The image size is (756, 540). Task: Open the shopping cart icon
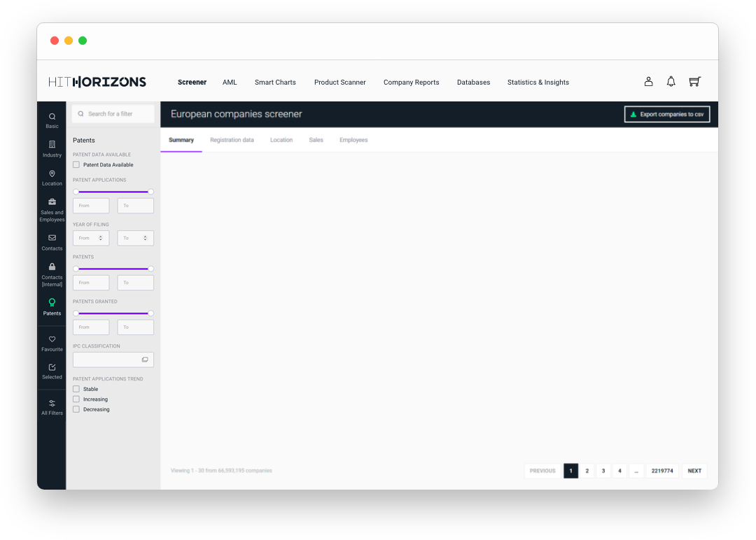[695, 82]
